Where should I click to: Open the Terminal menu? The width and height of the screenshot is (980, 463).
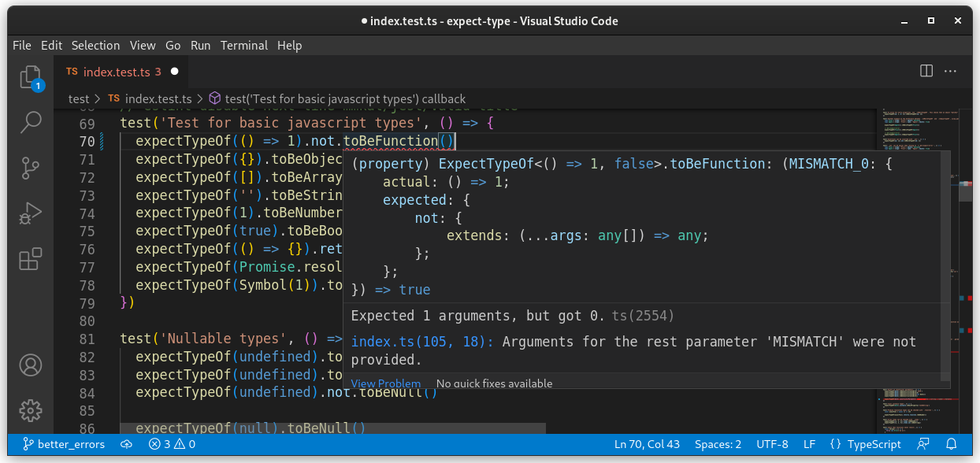(244, 46)
